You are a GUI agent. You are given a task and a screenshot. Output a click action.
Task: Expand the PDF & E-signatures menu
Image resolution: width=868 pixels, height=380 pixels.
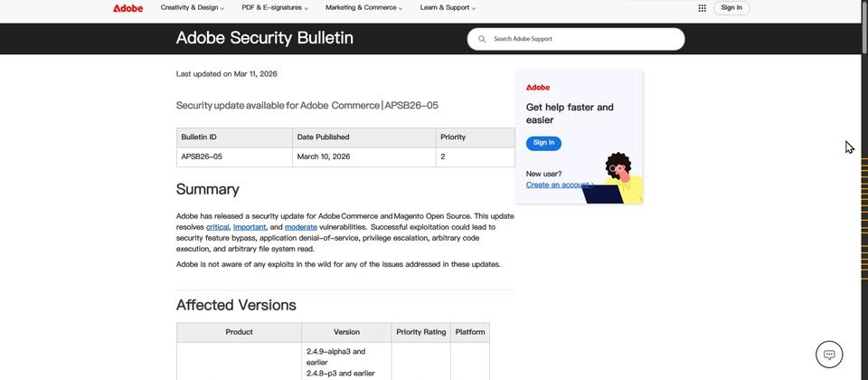click(275, 8)
